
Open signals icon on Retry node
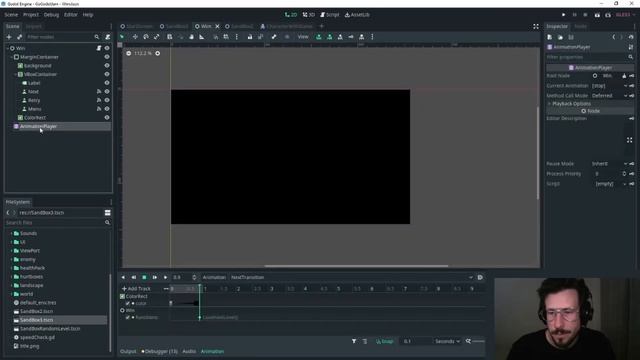coord(99,100)
